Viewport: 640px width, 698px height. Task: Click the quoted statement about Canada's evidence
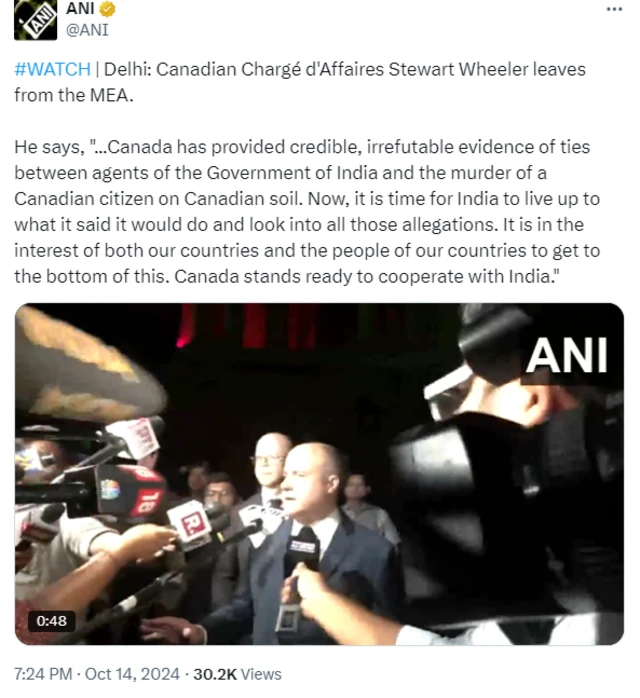click(x=307, y=212)
